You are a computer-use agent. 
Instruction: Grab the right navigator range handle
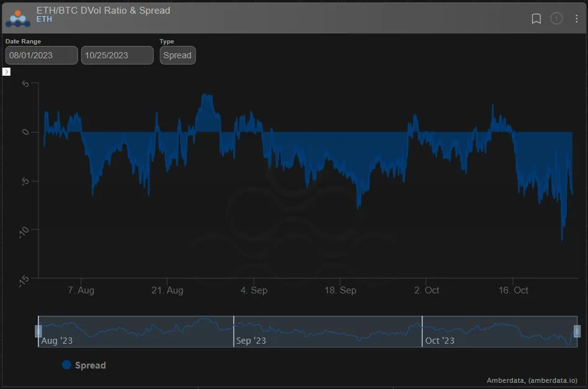click(577, 331)
